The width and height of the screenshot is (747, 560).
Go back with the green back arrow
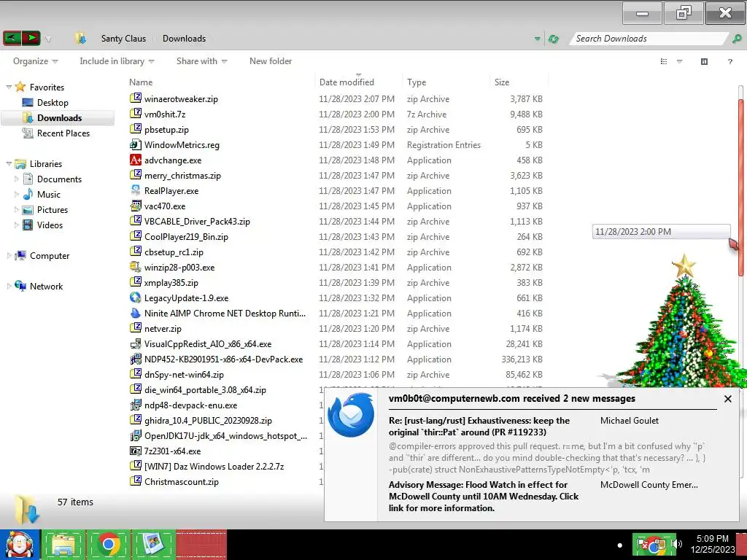point(12,38)
